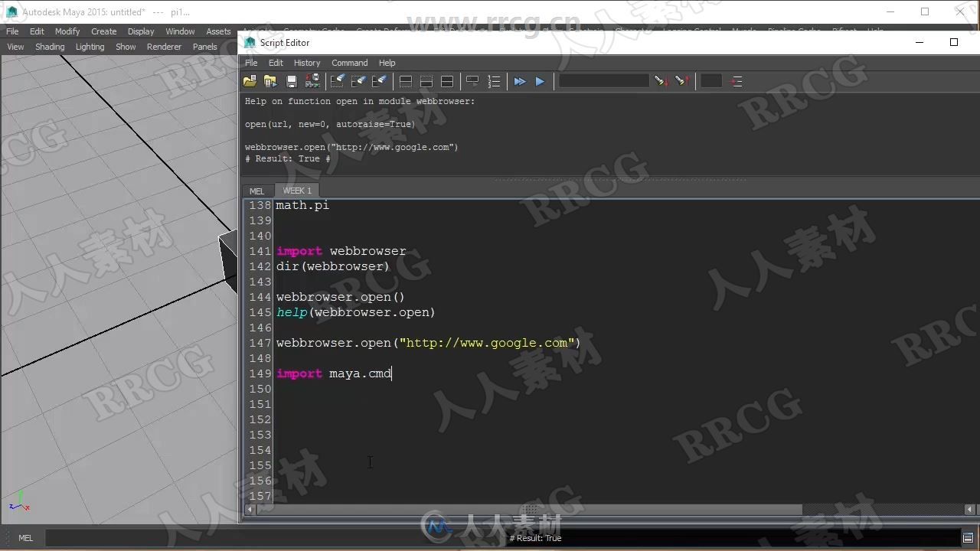Open the viewport Renderer menu
This screenshot has width=980, height=551.
point(164,47)
